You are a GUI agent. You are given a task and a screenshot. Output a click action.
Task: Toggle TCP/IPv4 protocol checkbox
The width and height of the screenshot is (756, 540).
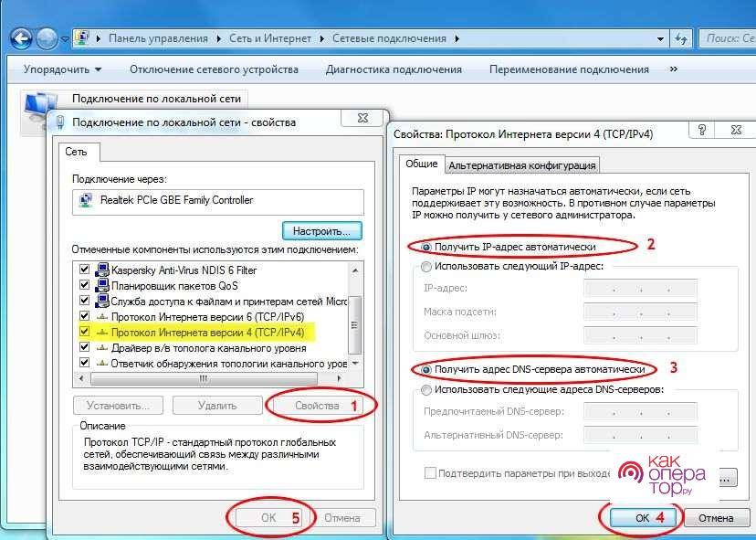click(x=84, y=332)
